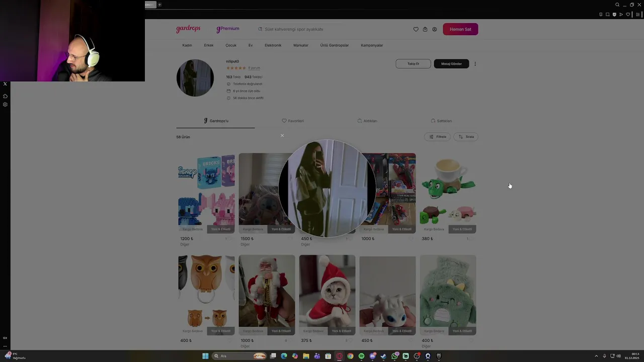644x362 pixels.
Task: Close the enlarged profile photo overlay
Action: pyautogui.click(x=282, y=135)
